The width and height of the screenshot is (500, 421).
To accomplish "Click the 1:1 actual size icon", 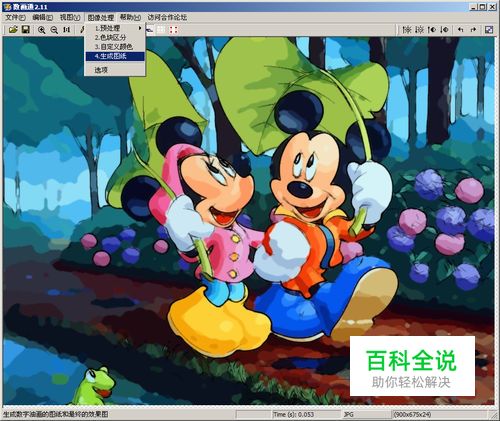I will (x=67, y=30).
